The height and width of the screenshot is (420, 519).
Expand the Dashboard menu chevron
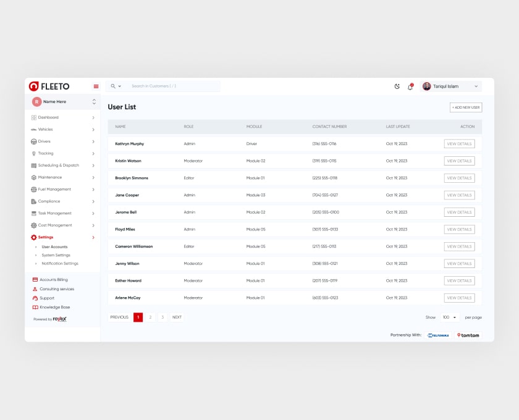93,117
